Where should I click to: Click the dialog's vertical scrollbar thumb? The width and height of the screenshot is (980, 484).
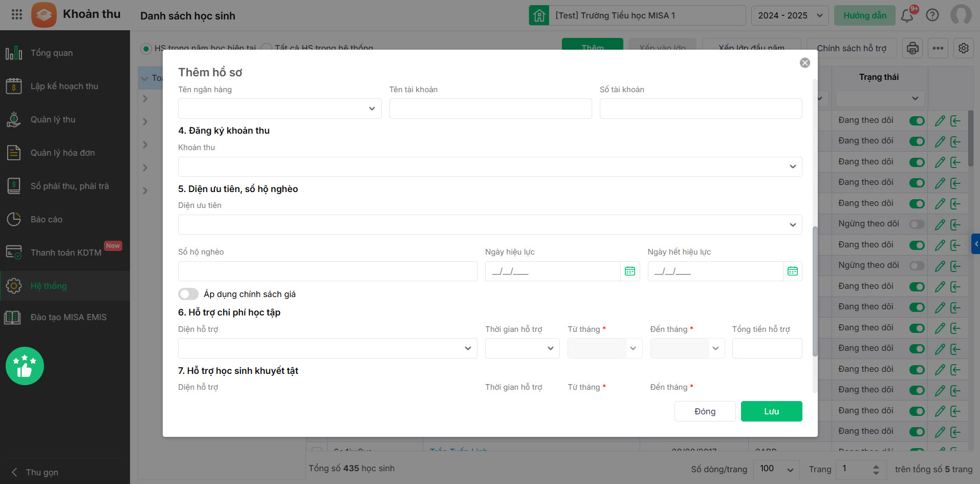[815, 292]
